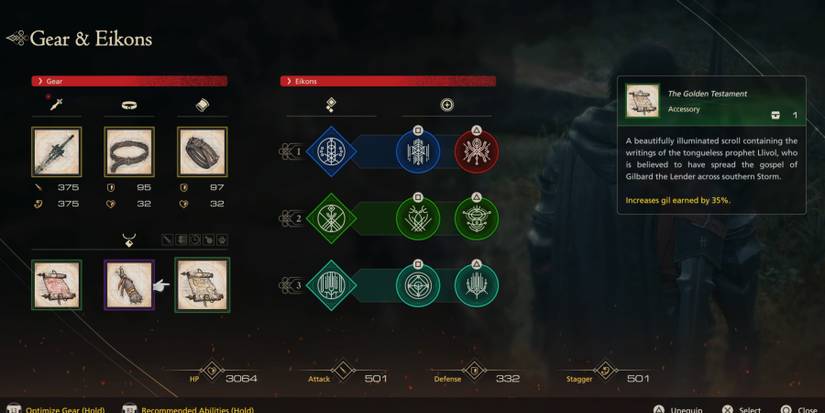The height and width of the screenshot is (413, 825).
Task: Select the blue square ability in row 1
Action: click(418, 152)
